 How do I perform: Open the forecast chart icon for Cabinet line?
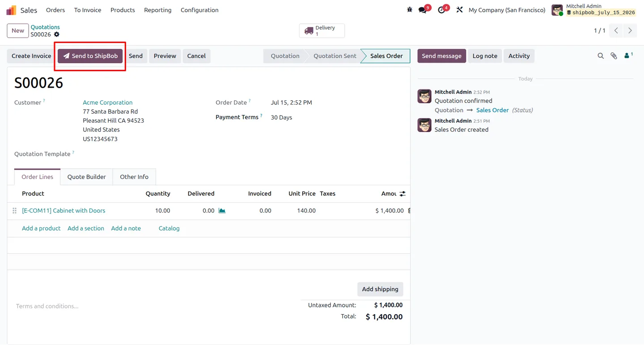pyautogui.click(x=222, y=210)
